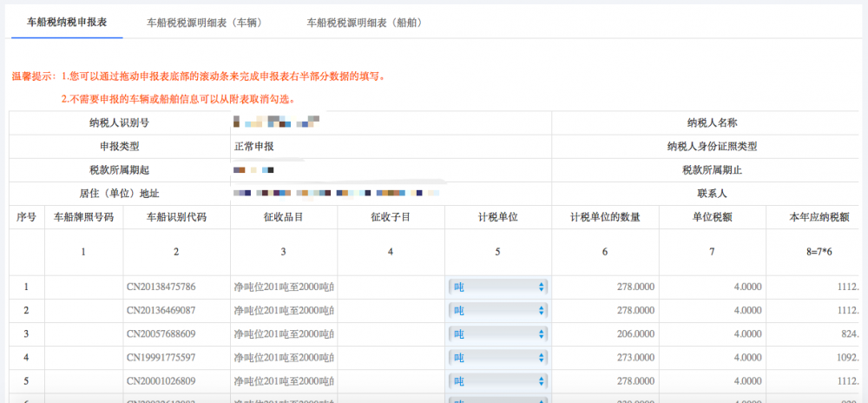Click the 正常申报 declaration type value
Viewport: 868px width, 403px height.
[x=255, y=146]
